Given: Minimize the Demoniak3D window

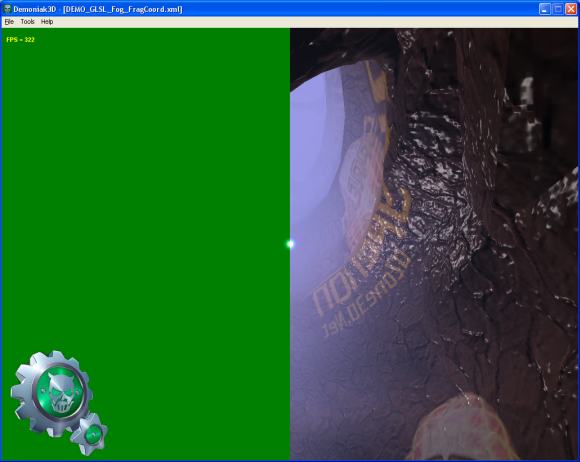Looking at the screenshot, I should point(544,9).
